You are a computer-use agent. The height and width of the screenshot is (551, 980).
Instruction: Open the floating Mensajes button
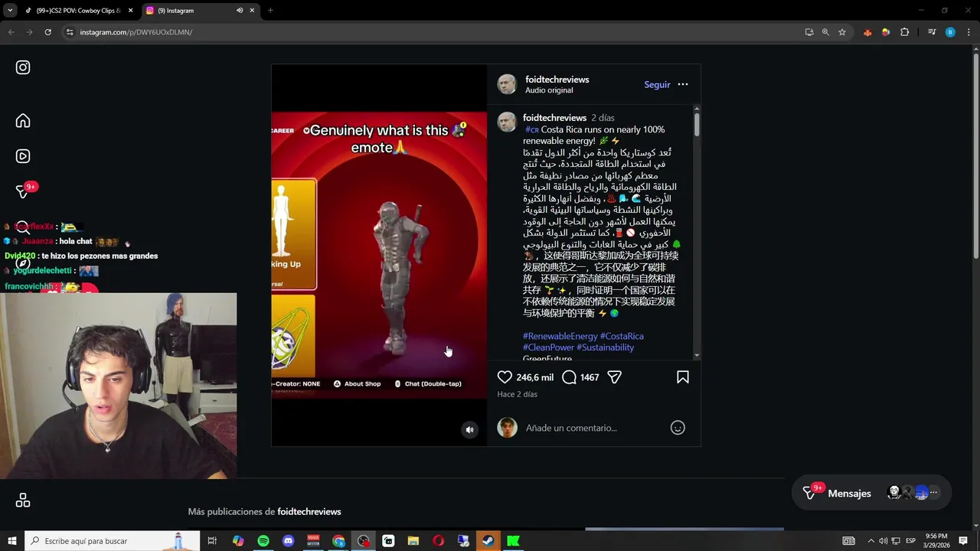pyautogui.click(x=871, y=493)
